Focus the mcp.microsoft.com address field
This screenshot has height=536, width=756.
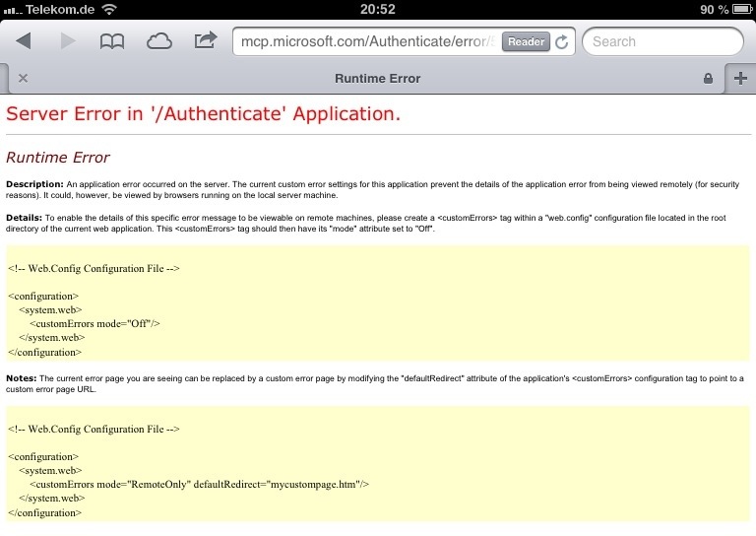coord(364,42)
